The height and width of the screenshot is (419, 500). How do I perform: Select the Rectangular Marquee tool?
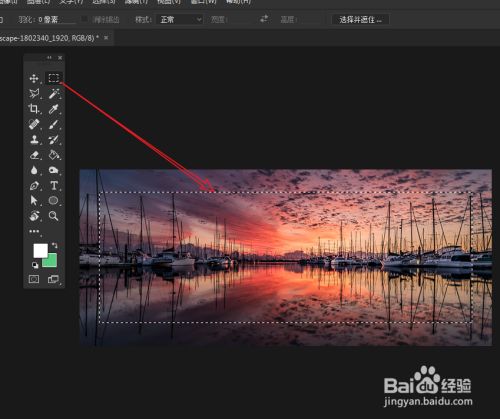coord(54,78)
